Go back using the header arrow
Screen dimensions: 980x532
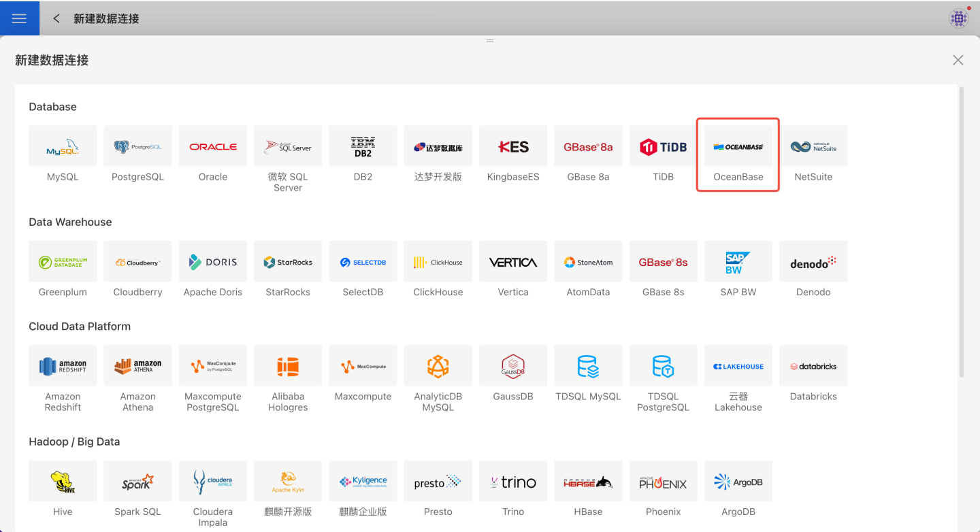pyautogui.click(x=56, y=18)
